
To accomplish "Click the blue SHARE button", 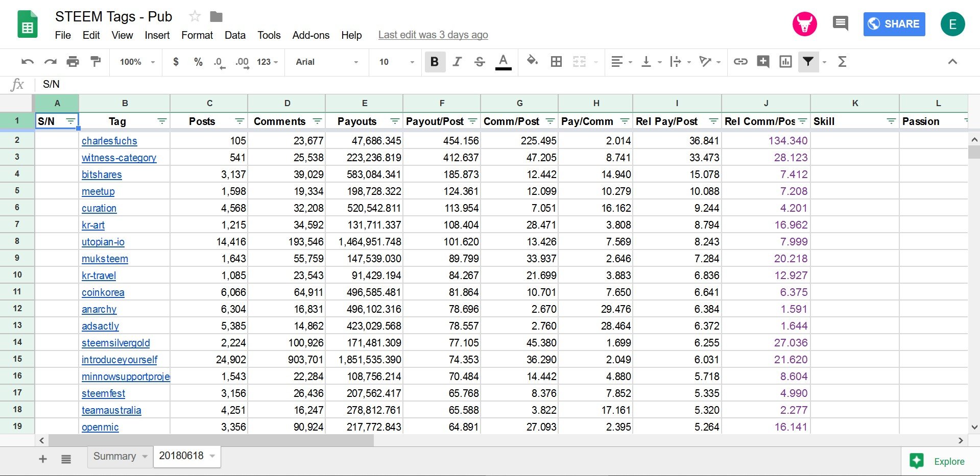I will click(894, 24).
